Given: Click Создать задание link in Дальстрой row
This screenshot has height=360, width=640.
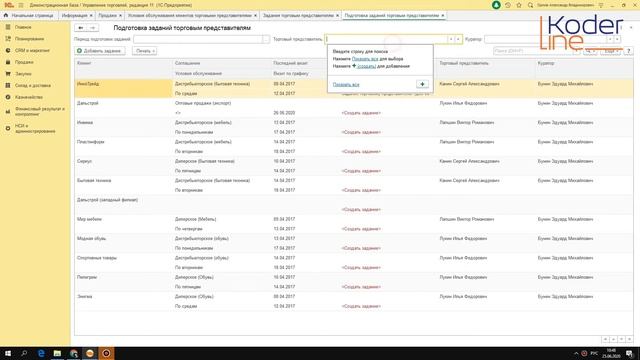Looking at the screenshot, I should point(361,113).
